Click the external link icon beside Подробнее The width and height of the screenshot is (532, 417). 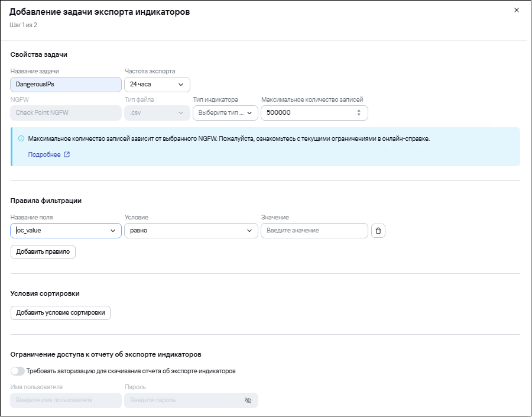tap(67, 154)
